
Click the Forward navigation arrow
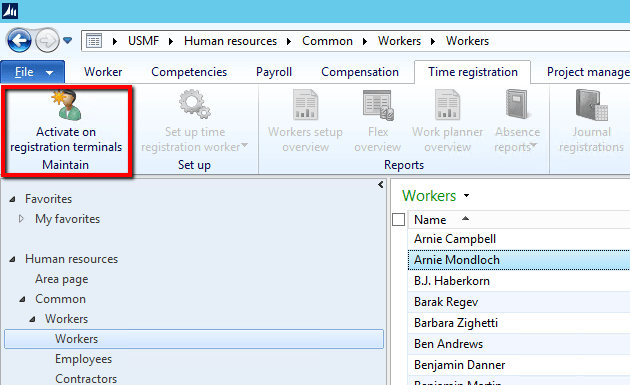(x=47, y=41)
